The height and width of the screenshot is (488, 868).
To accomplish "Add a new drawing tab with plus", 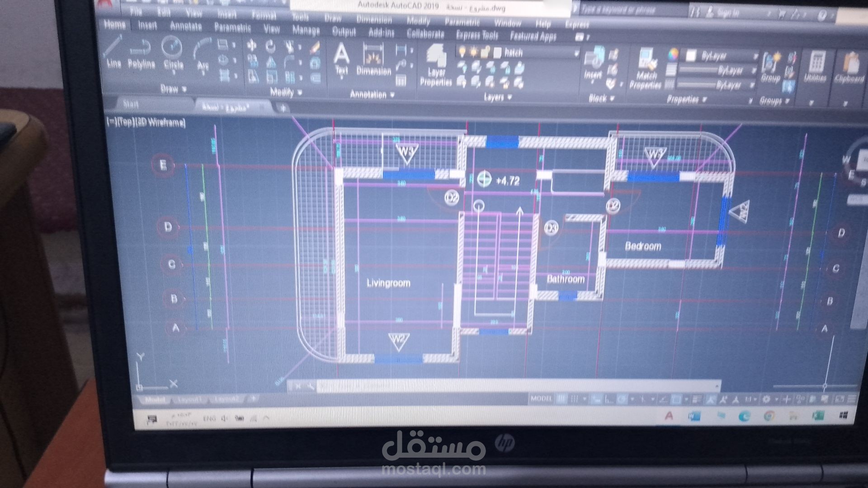I will coord(283,108).
